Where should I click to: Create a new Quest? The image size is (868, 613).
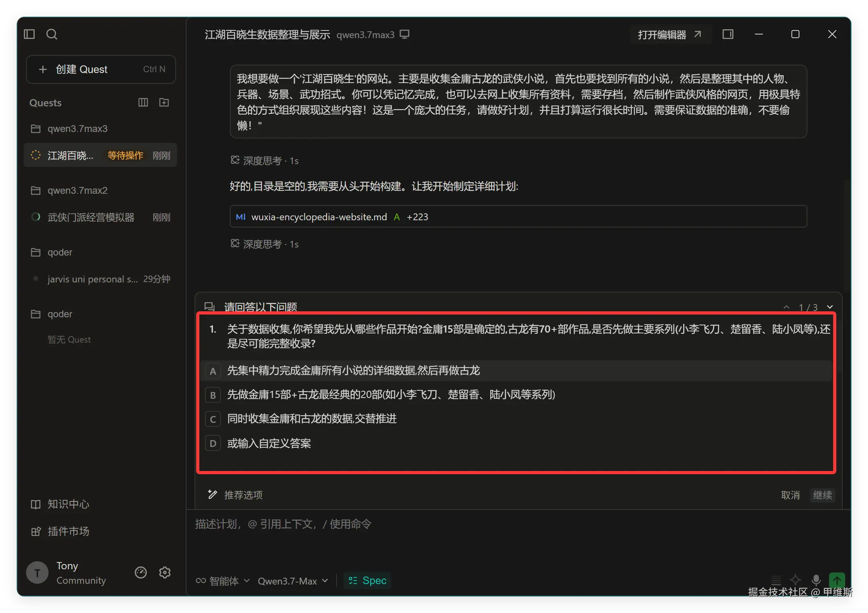pyautogui.click(x=101, y=69)
